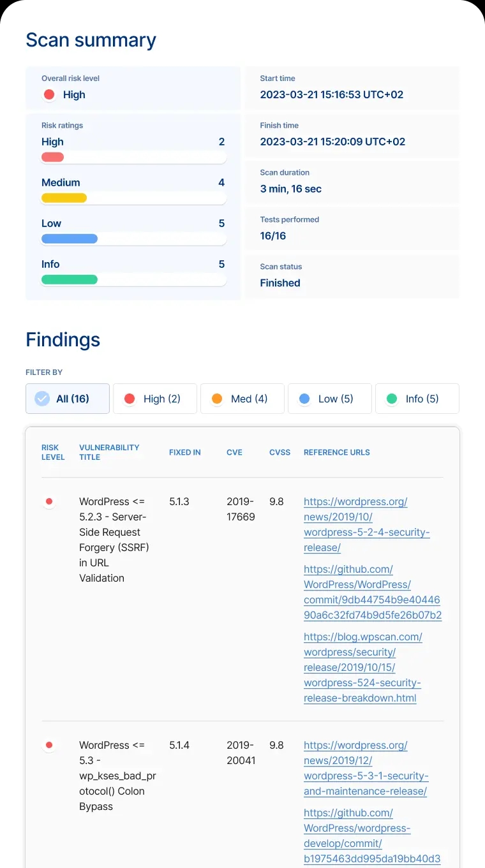Click the red dot in High filter
The image size is (485, 868).
pos(130,399)
